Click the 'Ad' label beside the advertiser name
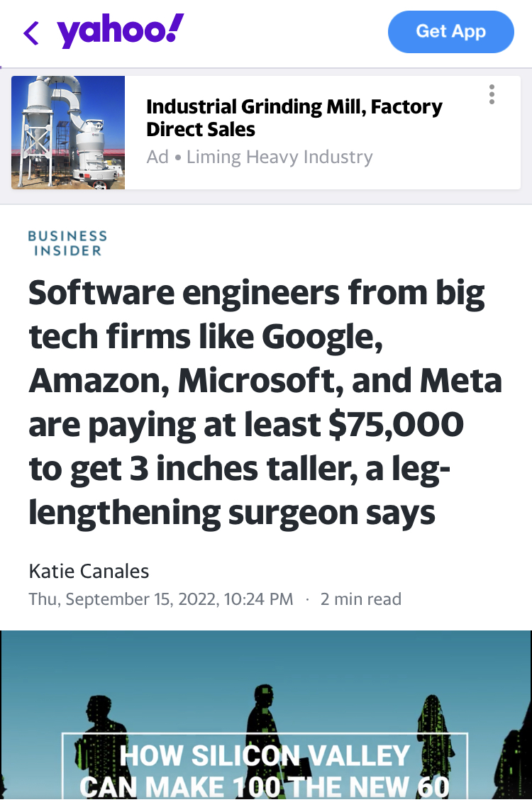 tap(157, 157)
